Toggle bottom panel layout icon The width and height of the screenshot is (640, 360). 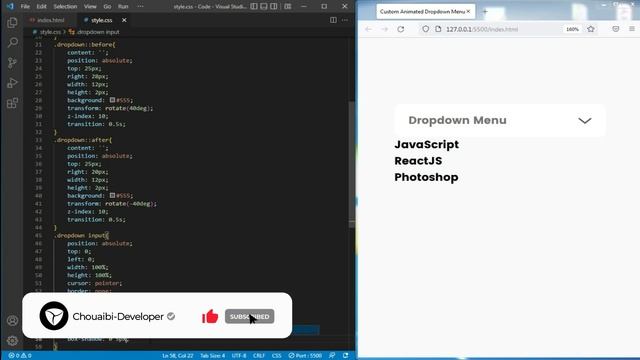click(x=264, y=6)
